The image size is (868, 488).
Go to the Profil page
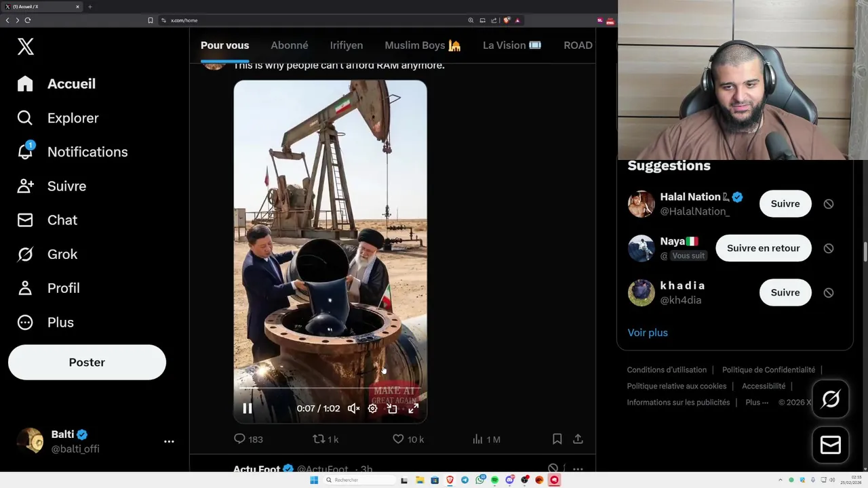point(49,288)
